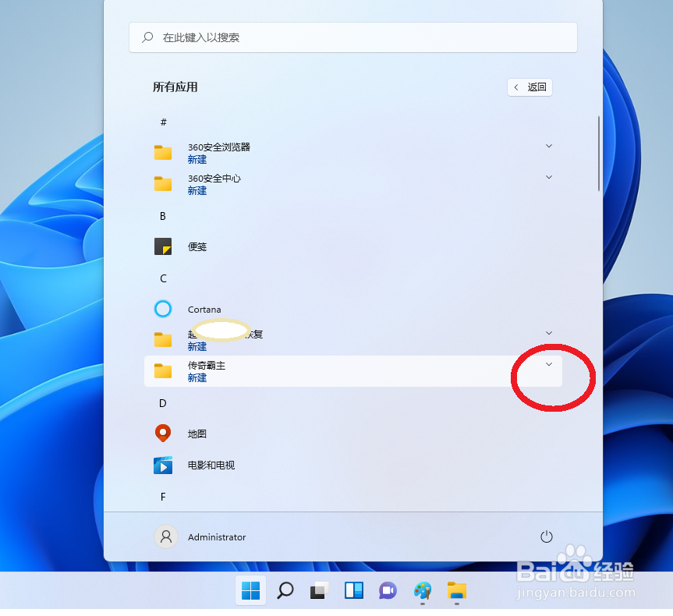
Task: Select the Cortana app name
Action: pyautogui.click(x=204, y=310)
